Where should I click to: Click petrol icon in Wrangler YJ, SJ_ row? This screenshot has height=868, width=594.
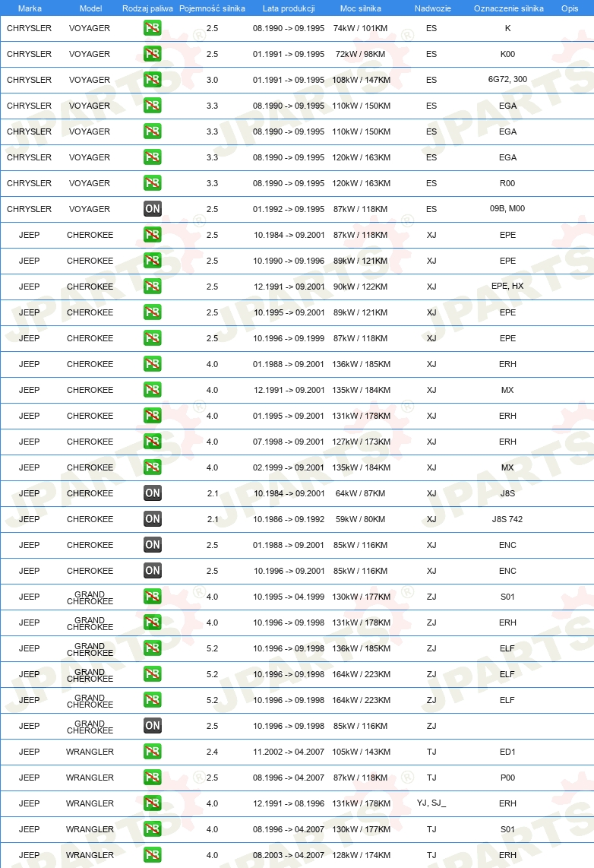pyautogui.click(x=152, y=803)
